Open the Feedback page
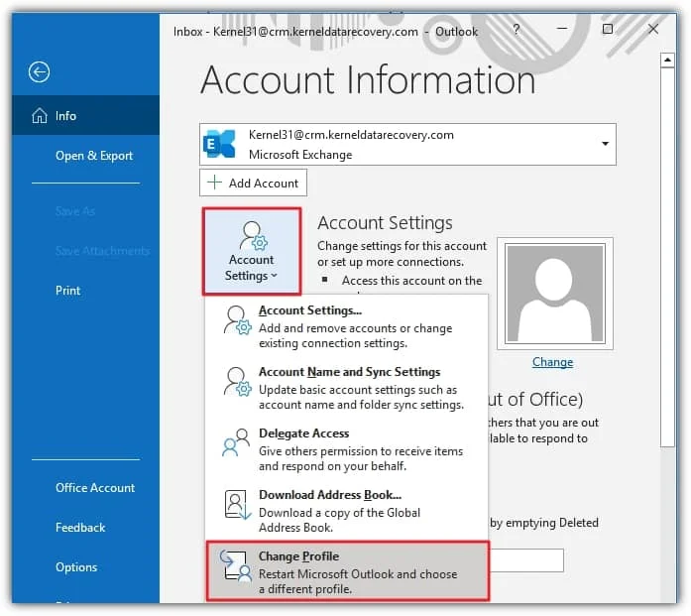This screenshot has height=616, width=691. click(x=80, y=528)
